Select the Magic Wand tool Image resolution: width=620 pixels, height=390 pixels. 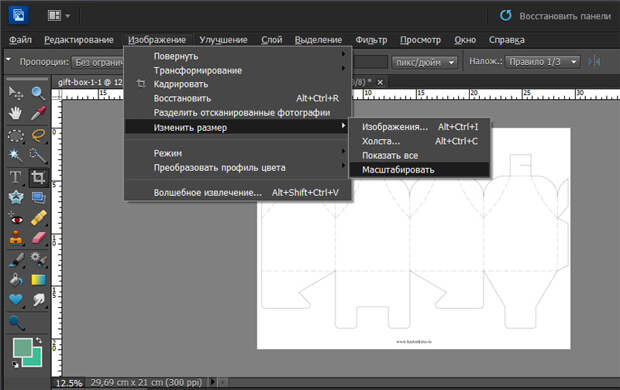click(x=15, y=155)
